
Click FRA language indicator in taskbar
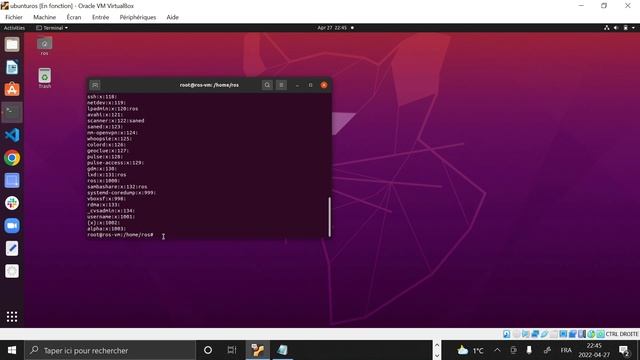pyautogui.click(x=566, y=350)
